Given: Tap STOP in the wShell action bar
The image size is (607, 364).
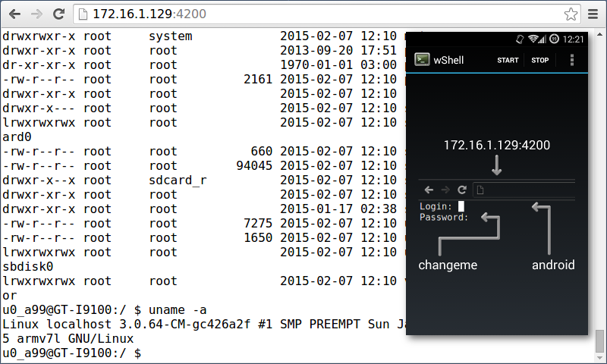Looking at the screenshot, I should tap(539, 60).
